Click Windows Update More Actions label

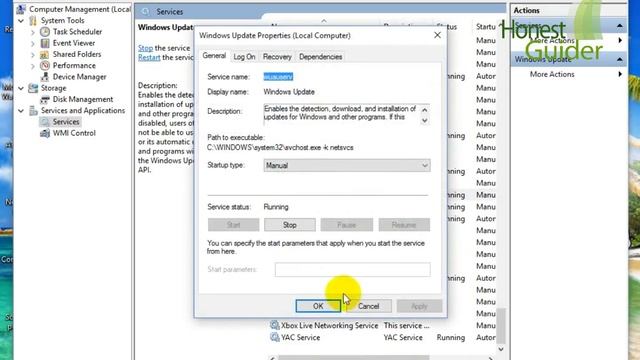(x=552, y=74)
